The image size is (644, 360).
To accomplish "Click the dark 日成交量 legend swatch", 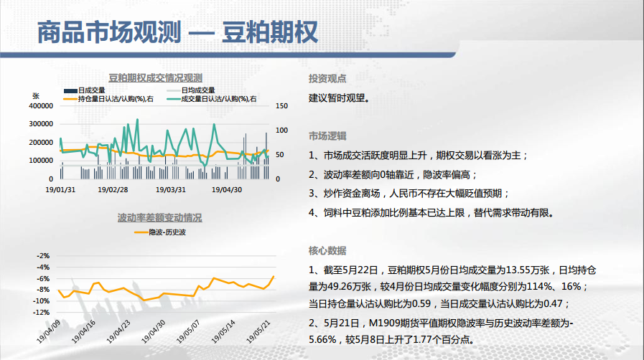I will 70,90.
